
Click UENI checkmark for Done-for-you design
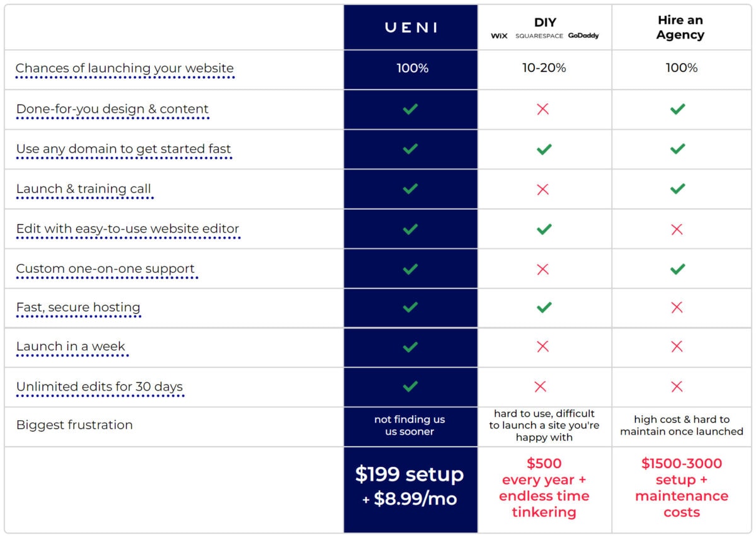[410, 109]
